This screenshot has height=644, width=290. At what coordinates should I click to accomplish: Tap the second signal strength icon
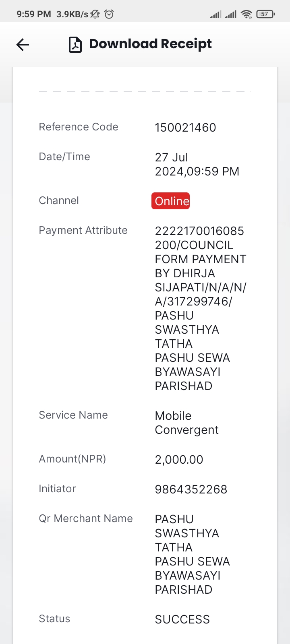(x=231, y=14)
